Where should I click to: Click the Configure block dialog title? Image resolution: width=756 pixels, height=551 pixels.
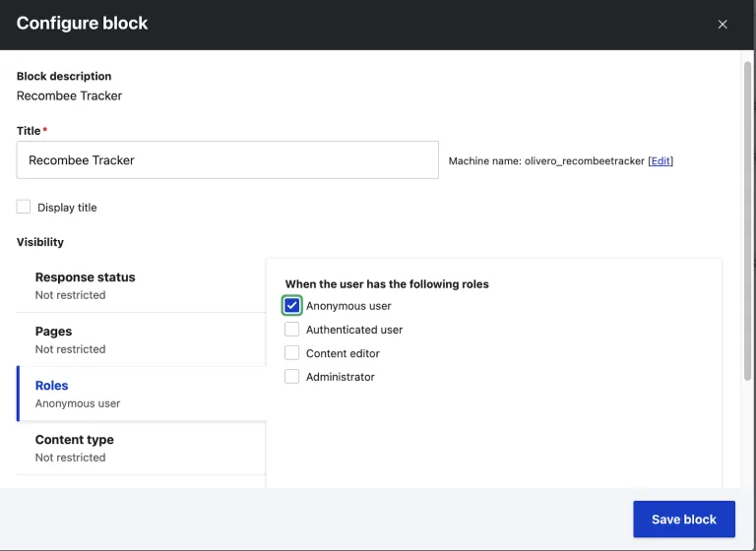click(x=82, y=24)
